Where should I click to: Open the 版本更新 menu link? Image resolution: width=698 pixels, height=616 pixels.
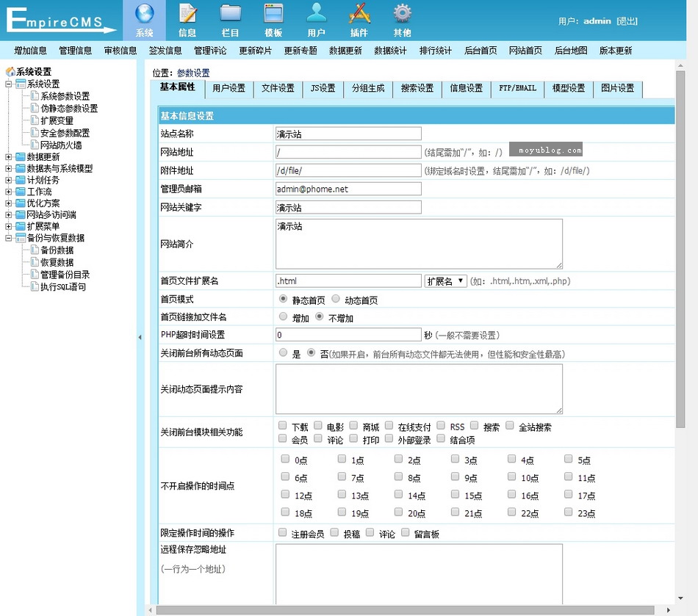point(616,51)
